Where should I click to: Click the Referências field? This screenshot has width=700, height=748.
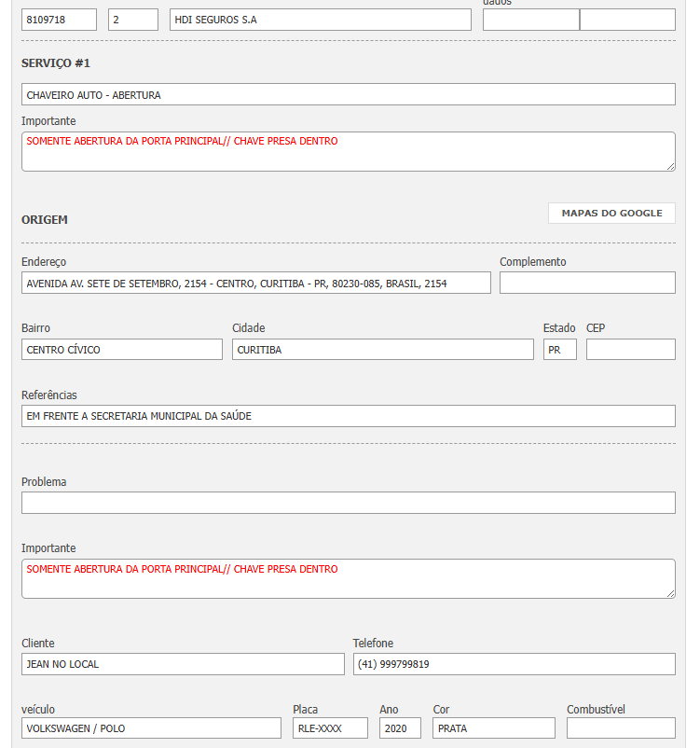(x=348, y=416)
